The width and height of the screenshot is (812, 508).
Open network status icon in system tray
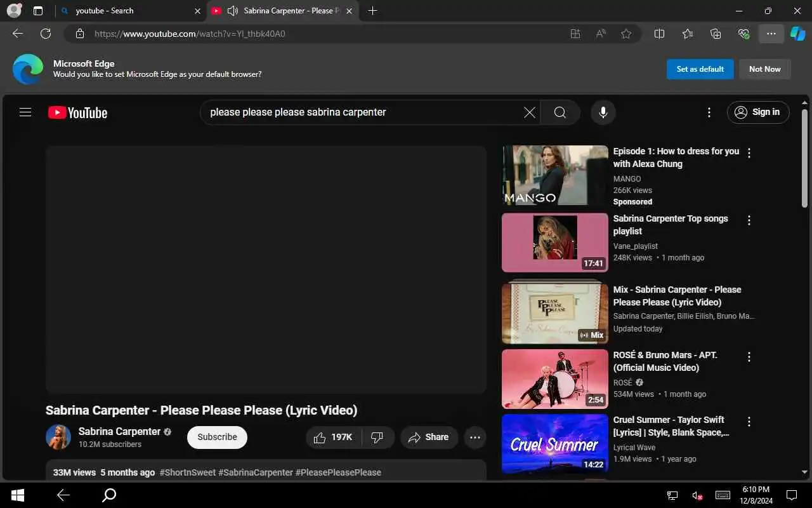tap(672, 495)
